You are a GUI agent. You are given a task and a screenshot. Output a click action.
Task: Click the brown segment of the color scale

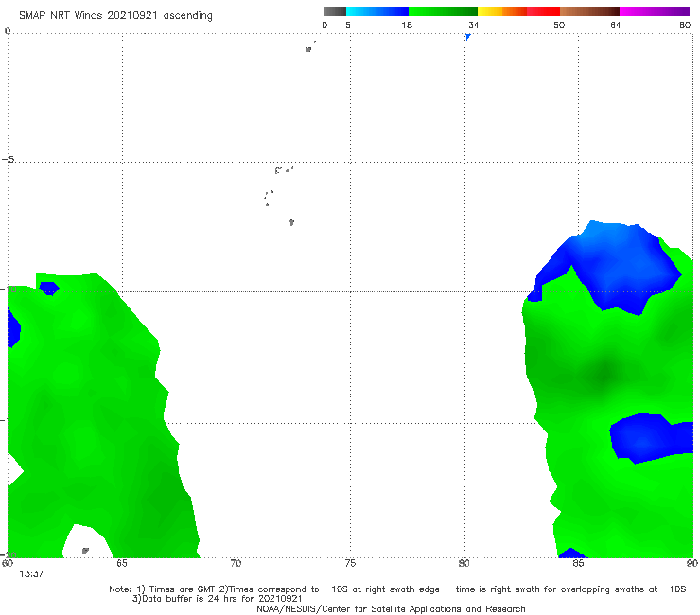click(589, 11)
